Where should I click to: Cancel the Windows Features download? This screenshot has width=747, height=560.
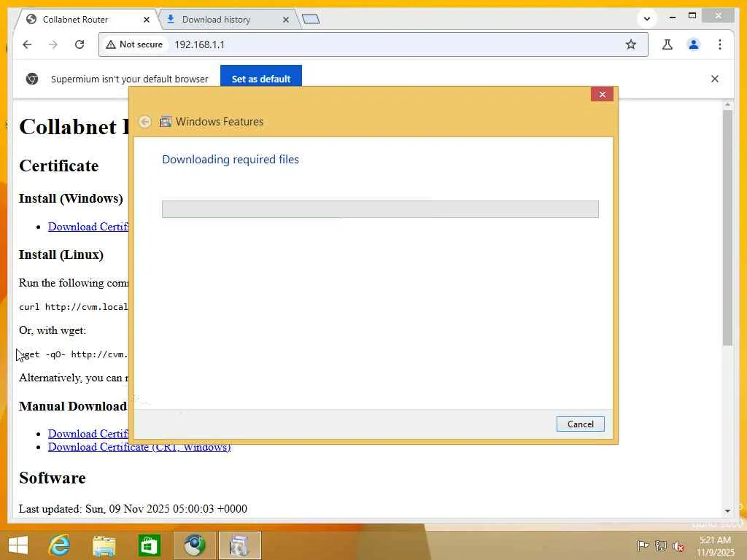tap(580, 424)
